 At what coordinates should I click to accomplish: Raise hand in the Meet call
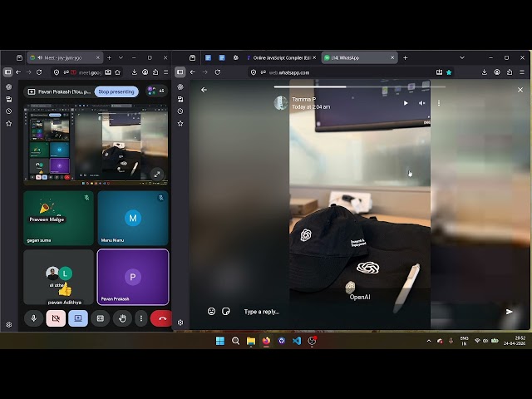[x=122, y=318]
